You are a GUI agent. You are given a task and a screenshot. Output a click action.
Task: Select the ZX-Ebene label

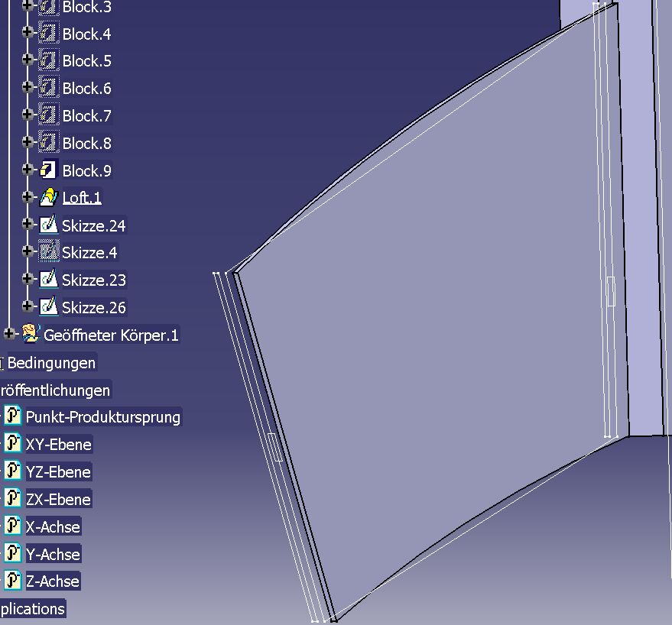pyautogui.click(x=58, y=499)
